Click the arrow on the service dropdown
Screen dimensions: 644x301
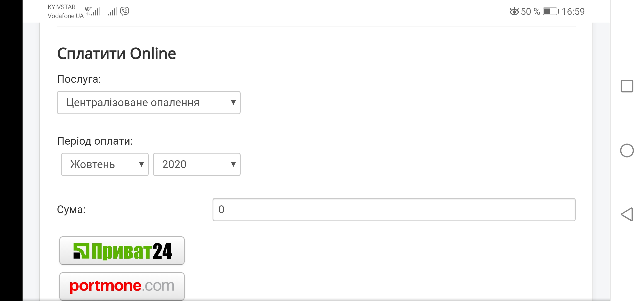pyautogui.click(x=233, y=102)
